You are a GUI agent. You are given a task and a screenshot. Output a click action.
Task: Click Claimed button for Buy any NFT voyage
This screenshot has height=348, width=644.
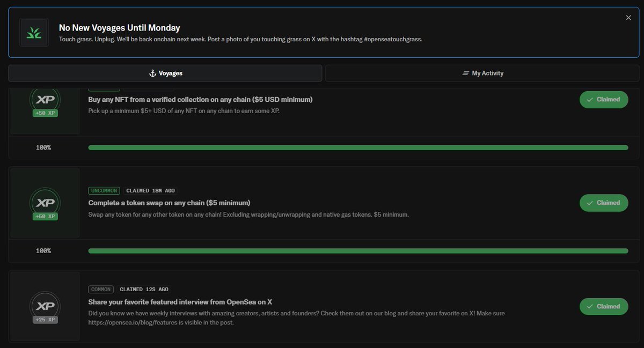[x=604, y=99]
